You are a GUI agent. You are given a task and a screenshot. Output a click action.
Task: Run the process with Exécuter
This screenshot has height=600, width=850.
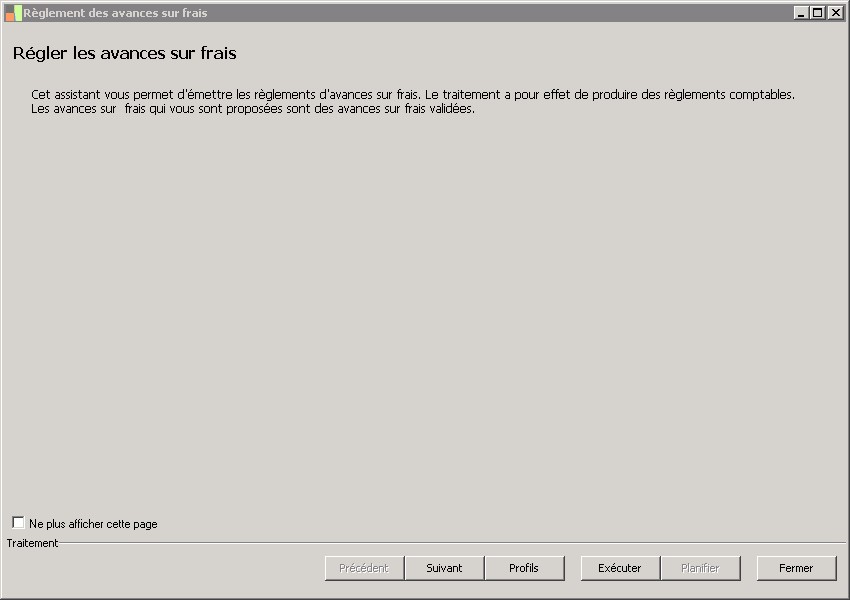click(x=620, y=568)
